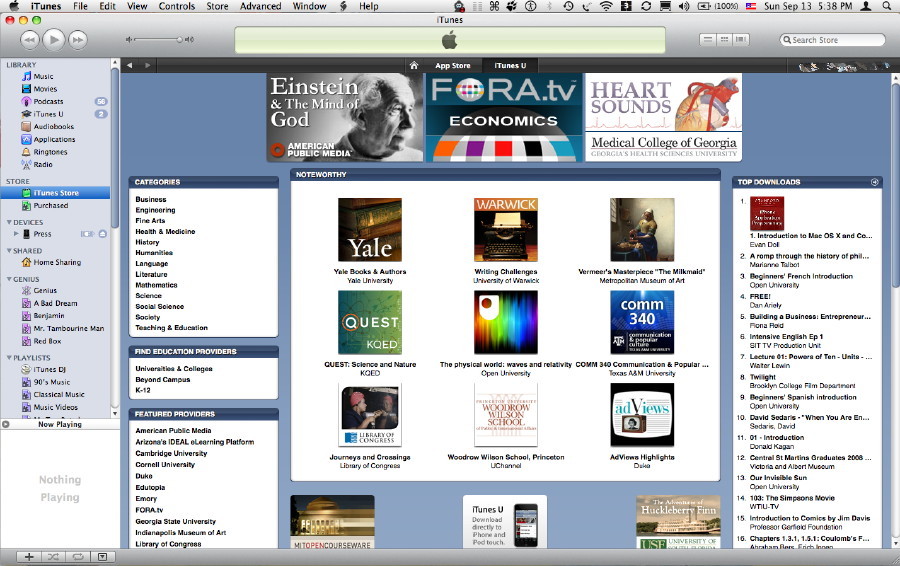Open the Controls menu
900x566 pixels.
(177, 6)
